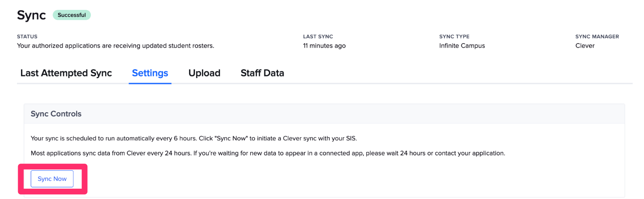Click the LAST SYNC label

(318, 37)
